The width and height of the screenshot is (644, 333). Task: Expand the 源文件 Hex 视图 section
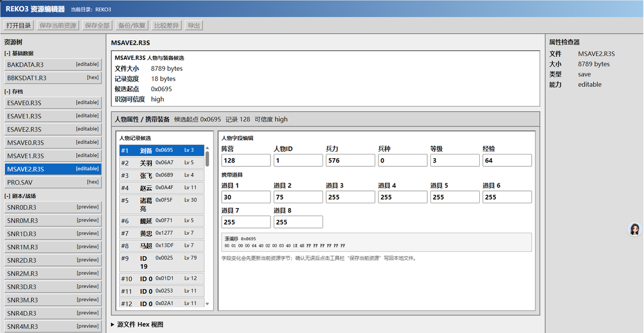pos(137,324)
